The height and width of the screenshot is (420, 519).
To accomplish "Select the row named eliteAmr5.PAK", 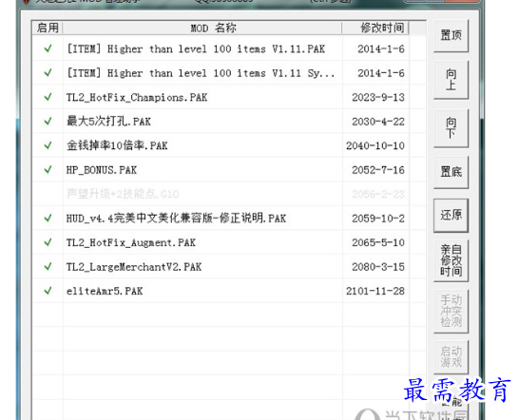I will 105,292.
